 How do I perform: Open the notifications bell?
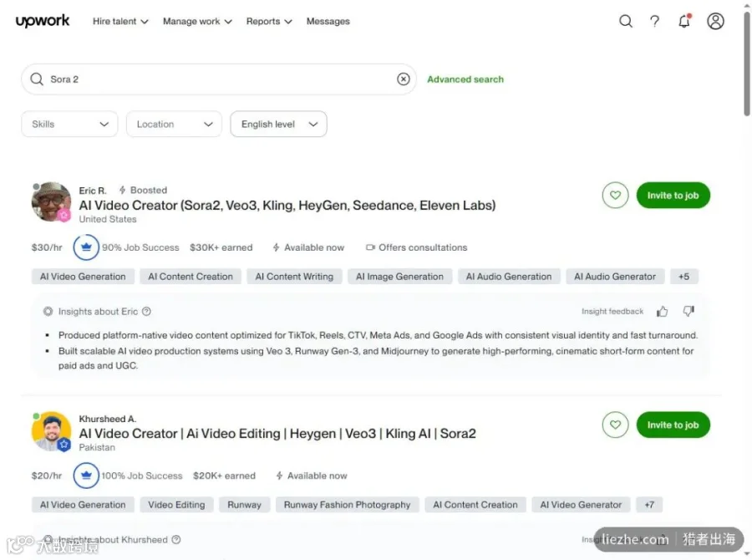click(x=684, y=21)
